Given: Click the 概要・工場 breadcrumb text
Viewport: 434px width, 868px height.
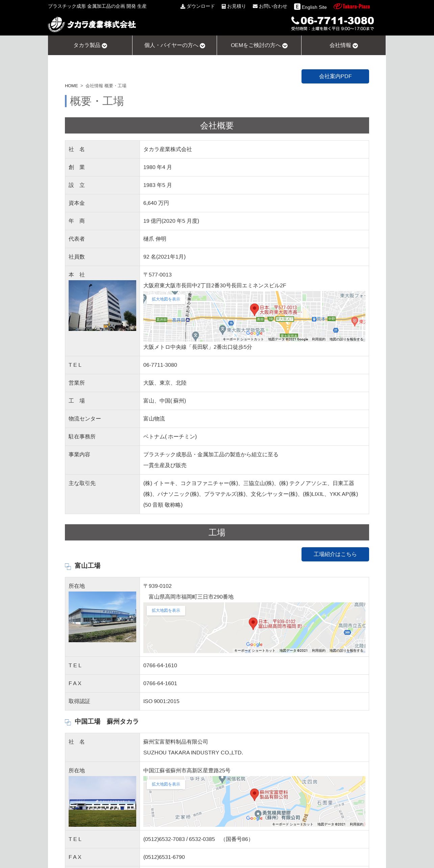Looking at the screenshot, I should point(115,86).
